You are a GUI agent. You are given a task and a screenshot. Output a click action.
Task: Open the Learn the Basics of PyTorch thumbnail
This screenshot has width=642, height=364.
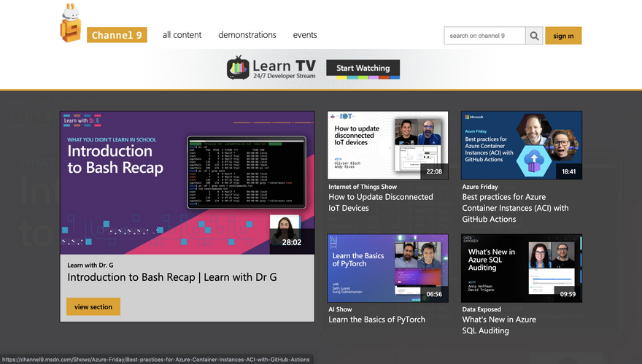click(387, 268)
